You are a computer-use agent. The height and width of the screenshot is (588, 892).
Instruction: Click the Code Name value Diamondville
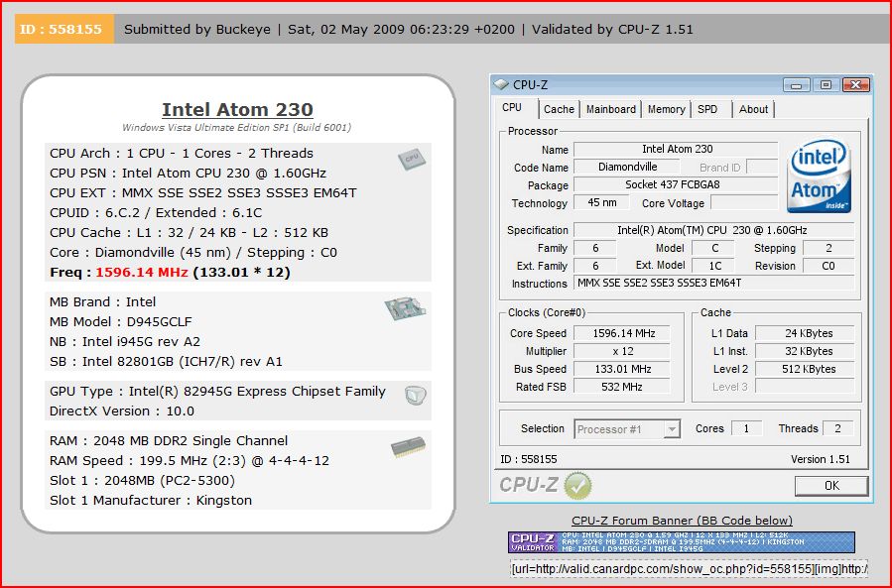pyautogui.click(x=627, y=168)
